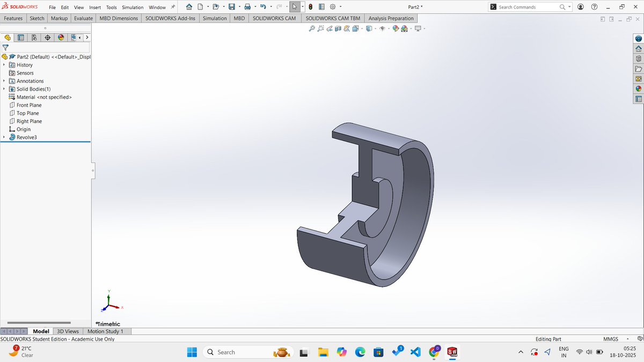
Task: Open the Motion Study 1 tab
Action: (105, 331)
